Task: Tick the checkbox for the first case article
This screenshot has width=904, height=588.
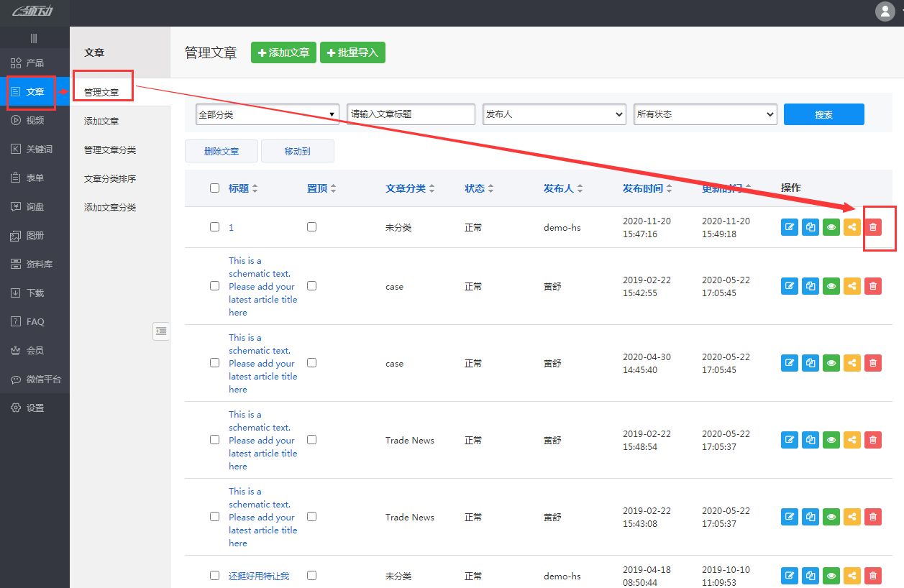Action: (214, 285)
